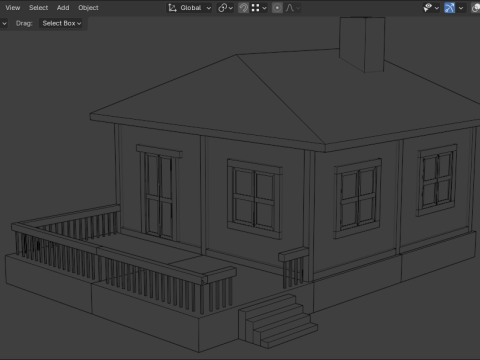Toggle the magnet snap icon
This screenshot has width=480, height=360.
tap(244, 8)
